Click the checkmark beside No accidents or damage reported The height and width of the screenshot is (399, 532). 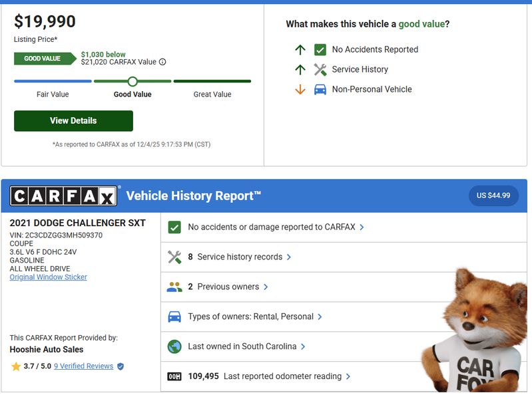[x=174, y=227]
